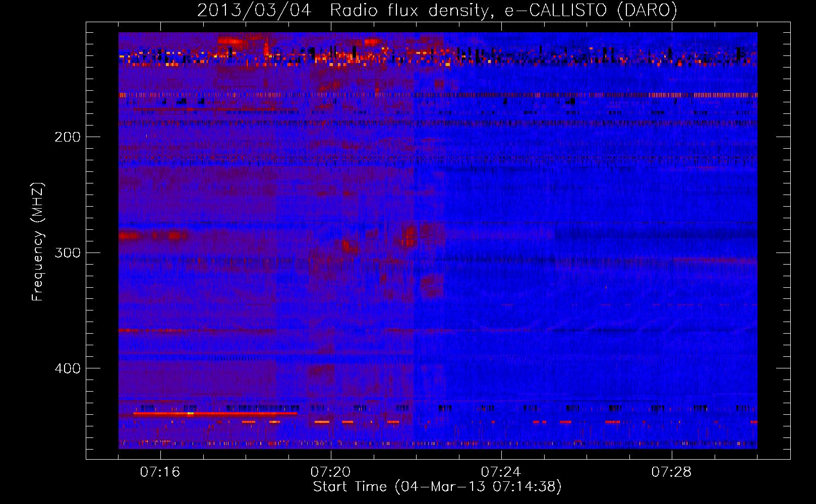
Task: Click the 07:16 time tick label
Action: click(160, 472)
